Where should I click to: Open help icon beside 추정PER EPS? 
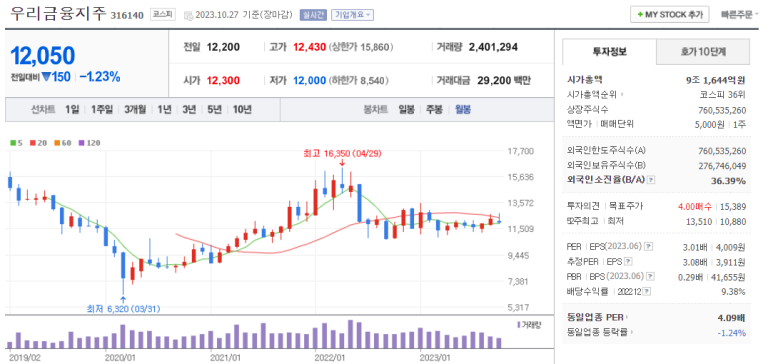pyautogui.click(x=628, y=261)
